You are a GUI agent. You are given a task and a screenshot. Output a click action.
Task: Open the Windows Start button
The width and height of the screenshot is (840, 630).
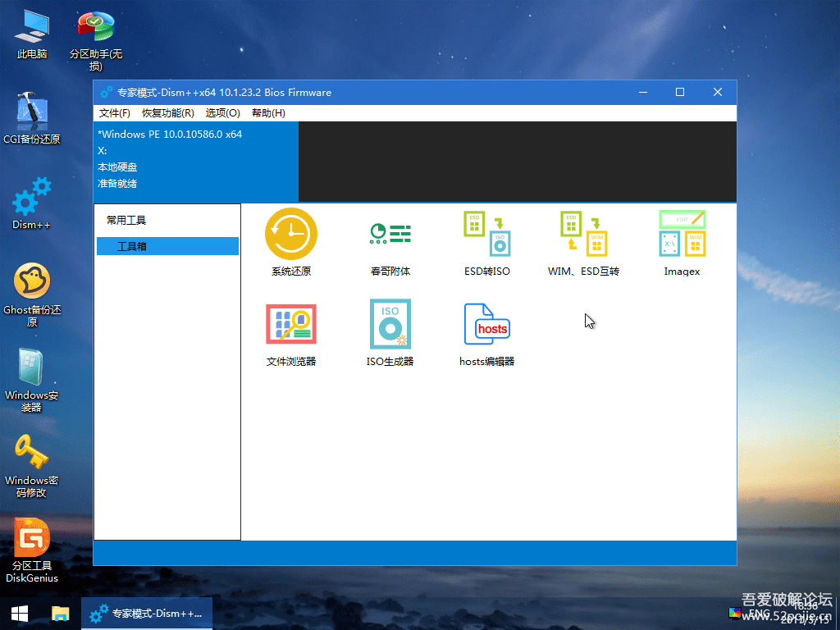pos(20,614)
